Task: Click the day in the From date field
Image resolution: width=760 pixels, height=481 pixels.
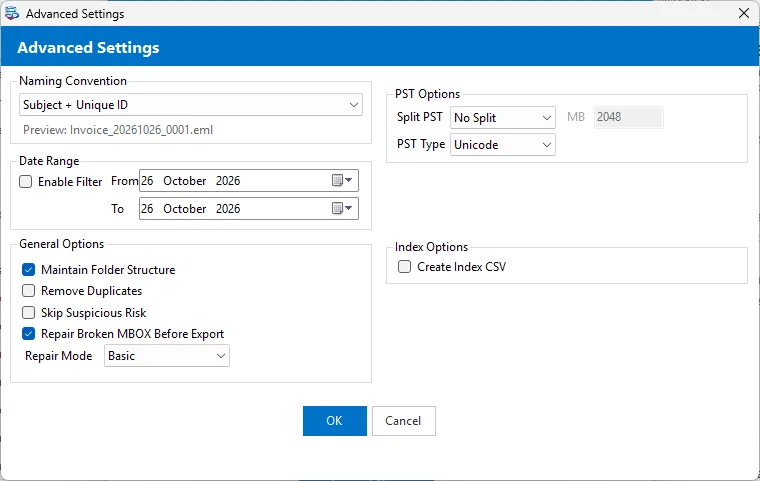Action: [147, 181]
